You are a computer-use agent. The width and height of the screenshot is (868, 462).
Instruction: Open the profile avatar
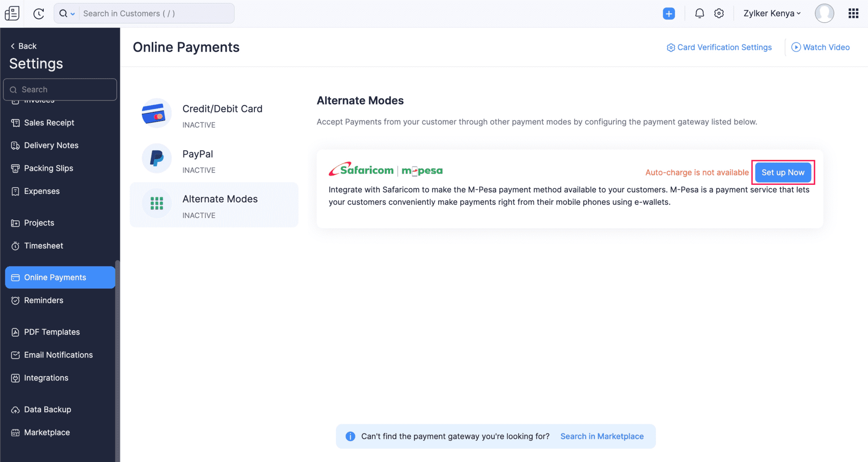824,13
